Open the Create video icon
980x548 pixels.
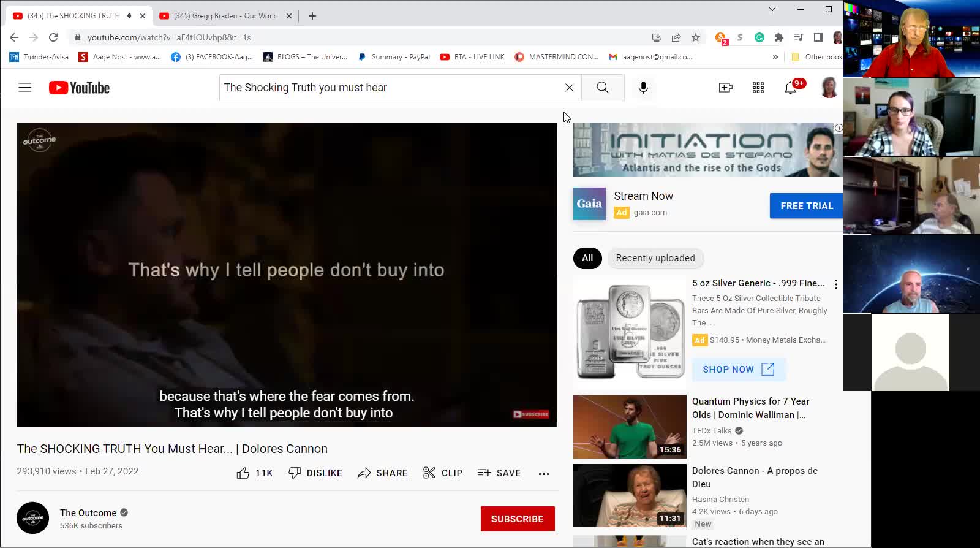click(x=726, y=88)
